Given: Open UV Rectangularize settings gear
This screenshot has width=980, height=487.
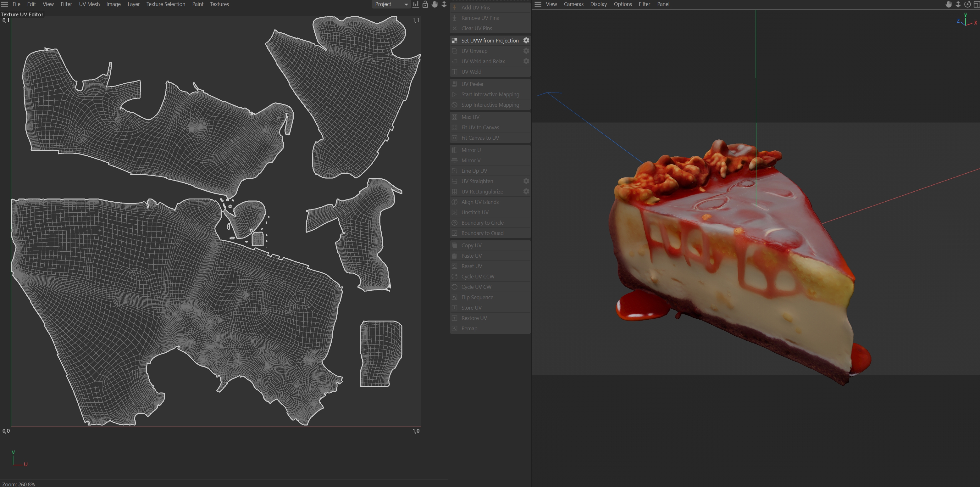Looking at the screenshot, I should pos(526,192).
